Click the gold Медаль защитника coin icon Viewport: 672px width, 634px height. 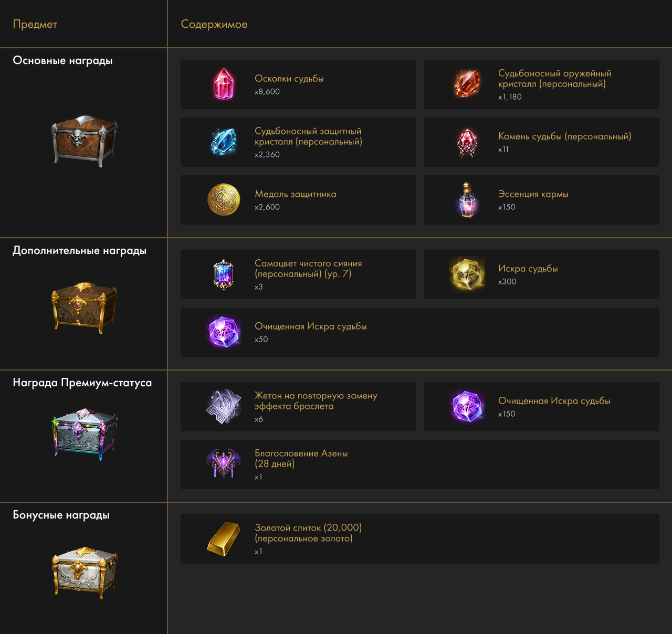click(x=224, y=200)
